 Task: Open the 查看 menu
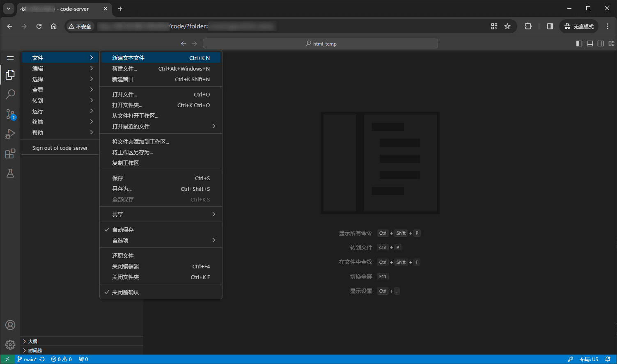(x=60, y=90)
